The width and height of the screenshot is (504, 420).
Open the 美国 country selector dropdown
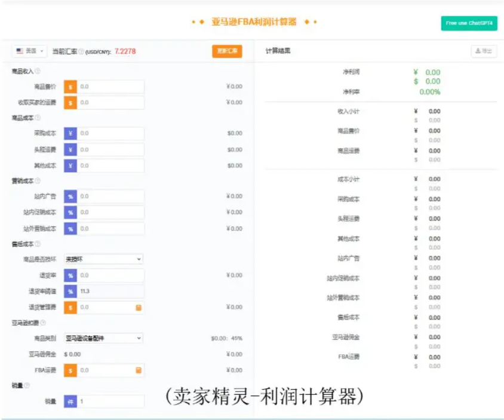(30, 51)
